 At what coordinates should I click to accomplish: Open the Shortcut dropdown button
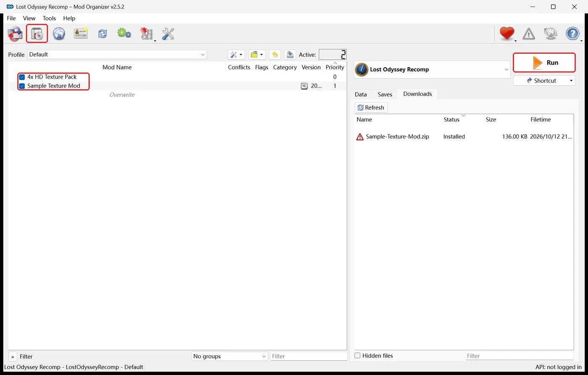point(544,81)
